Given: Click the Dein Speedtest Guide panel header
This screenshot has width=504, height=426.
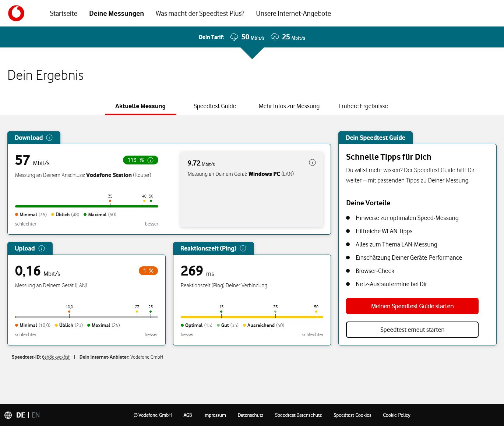Looking at the screenshot, I should [376, 138].
